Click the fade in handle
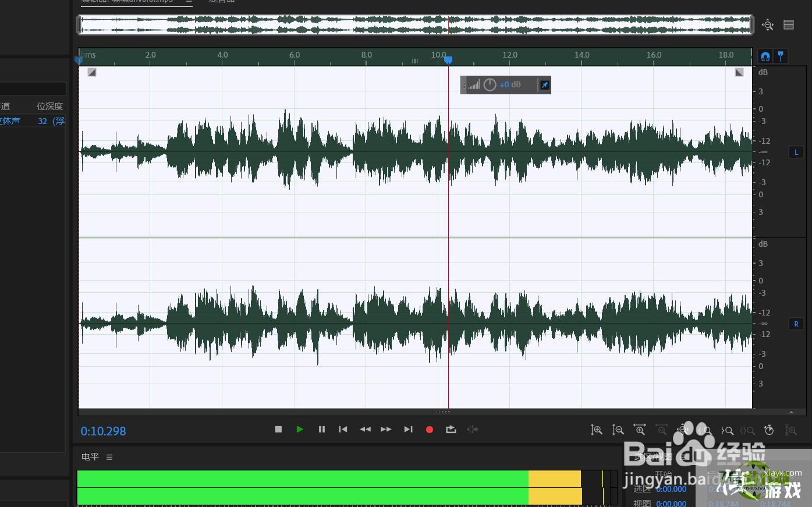This screenshot has width=812, height=507. click(x=92, y=72)
